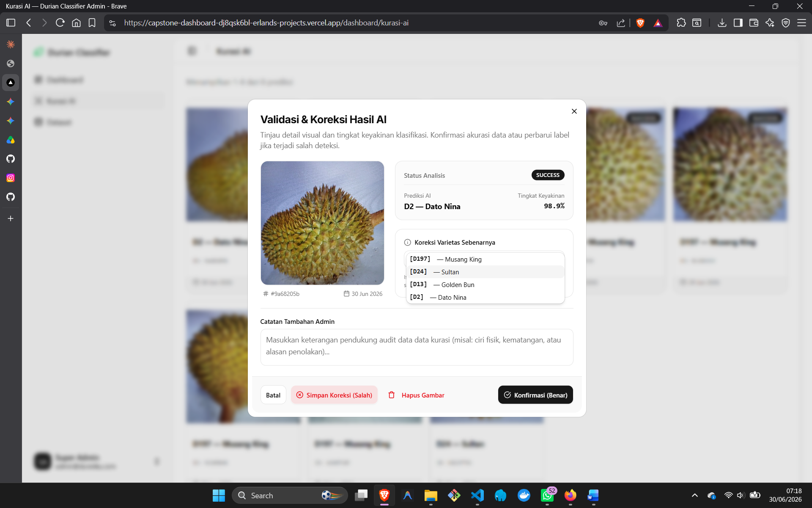Close the Validasi & Koreksi dialog
The image size is (812, 508).
[574, 111]
